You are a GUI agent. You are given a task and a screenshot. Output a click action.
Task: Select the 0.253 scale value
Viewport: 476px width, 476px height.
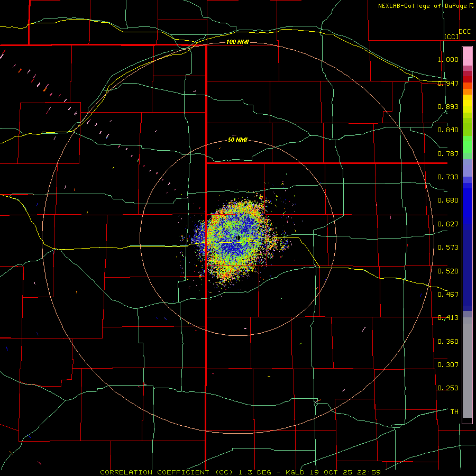pos(448,388)
